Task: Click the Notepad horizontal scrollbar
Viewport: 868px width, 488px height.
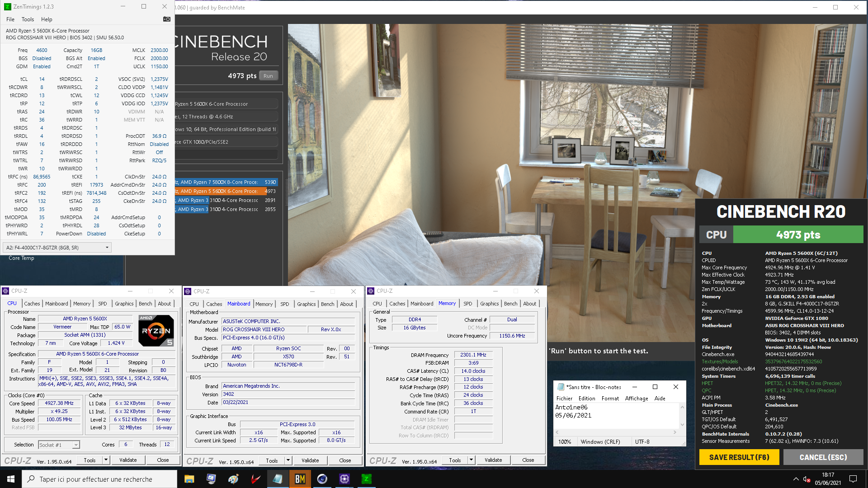Action: coord(616,432)
